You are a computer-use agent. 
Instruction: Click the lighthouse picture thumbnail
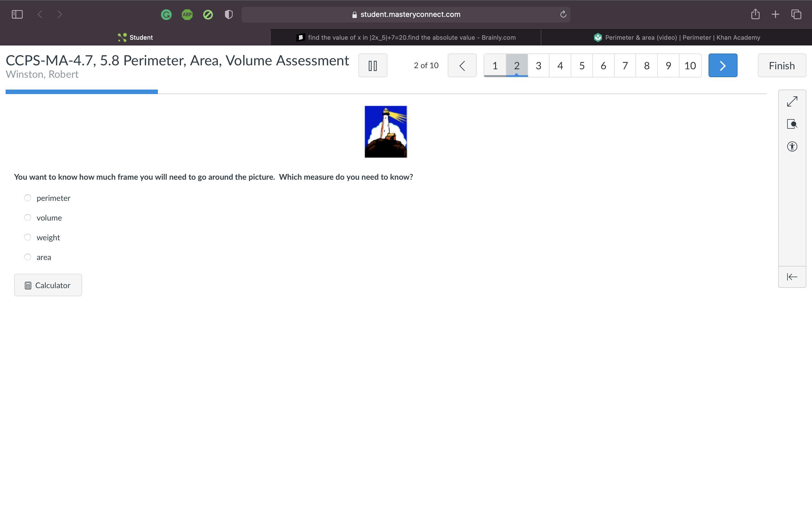click(385, 132)
